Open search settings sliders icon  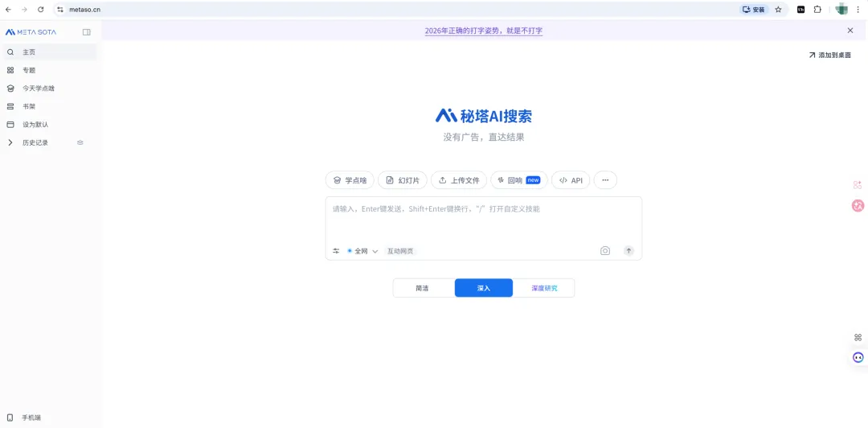[336, 251]
